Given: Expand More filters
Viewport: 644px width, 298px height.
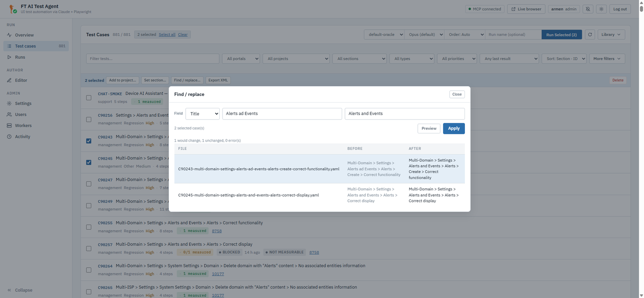Looking at the screenshot, I should (607, 59).
